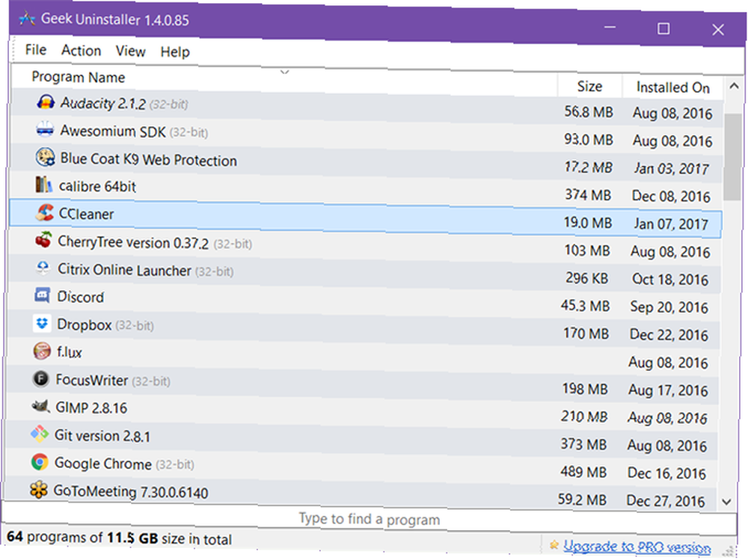Click the scrollbar down arrow
The height and width of the screenshot is (560, 748).
[x=726, y=502]
